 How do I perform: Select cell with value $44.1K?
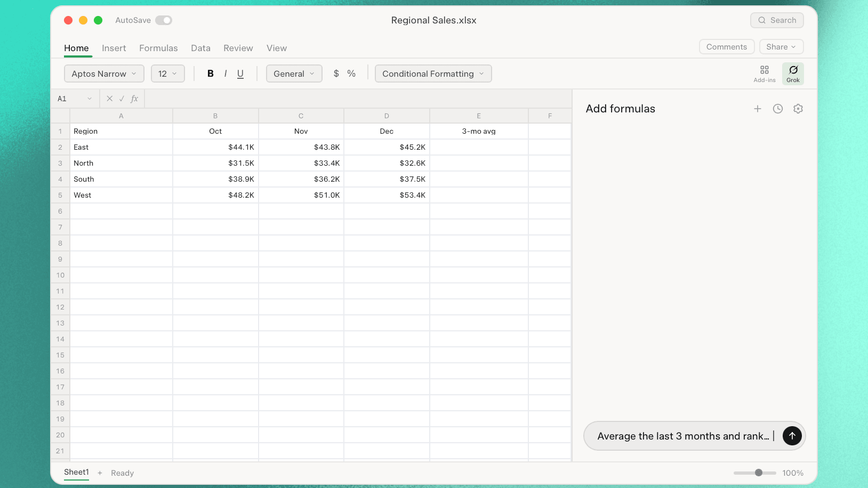pos(215,147)
